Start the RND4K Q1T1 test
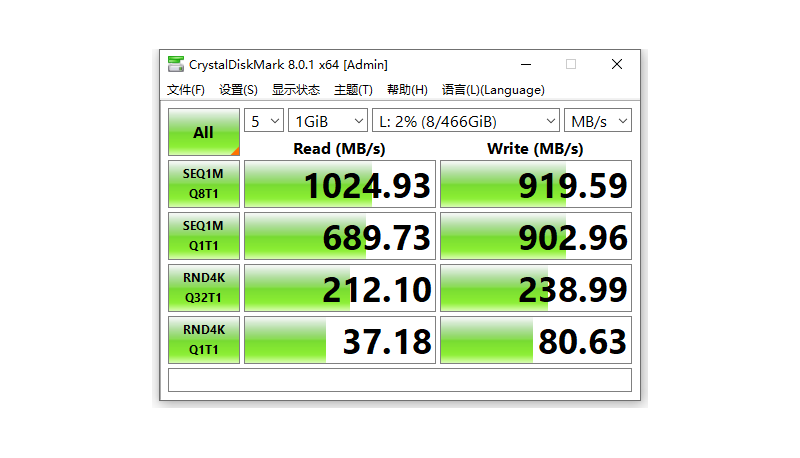Viewport: 800px width, 458px height. coord(204,340)
